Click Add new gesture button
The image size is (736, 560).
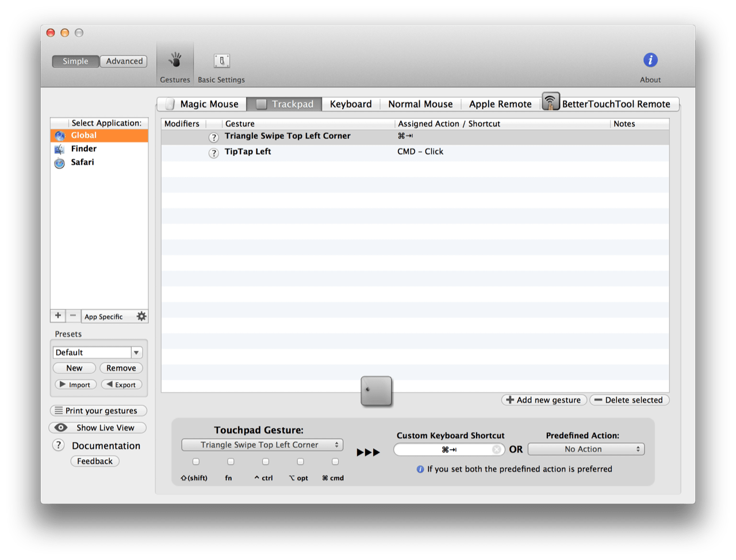coord(544,400)
